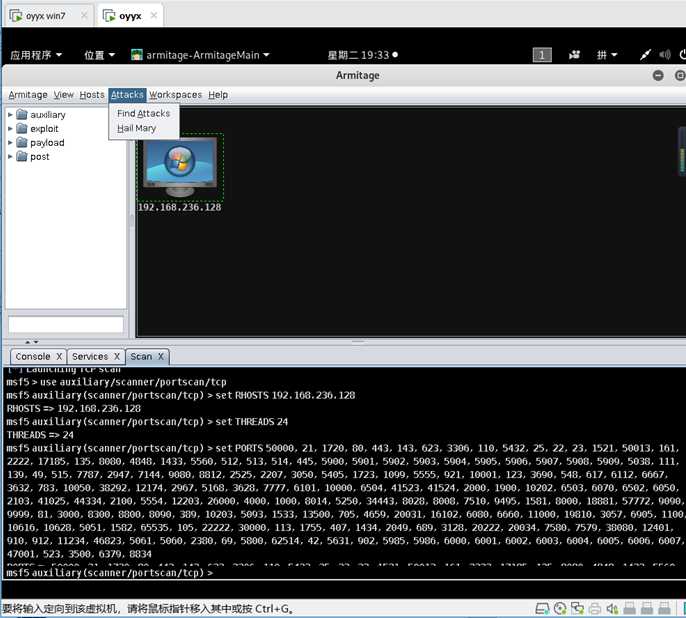Screen dimensions: 686x618
Task: Close the Services tab
Action: pos(117,356)
